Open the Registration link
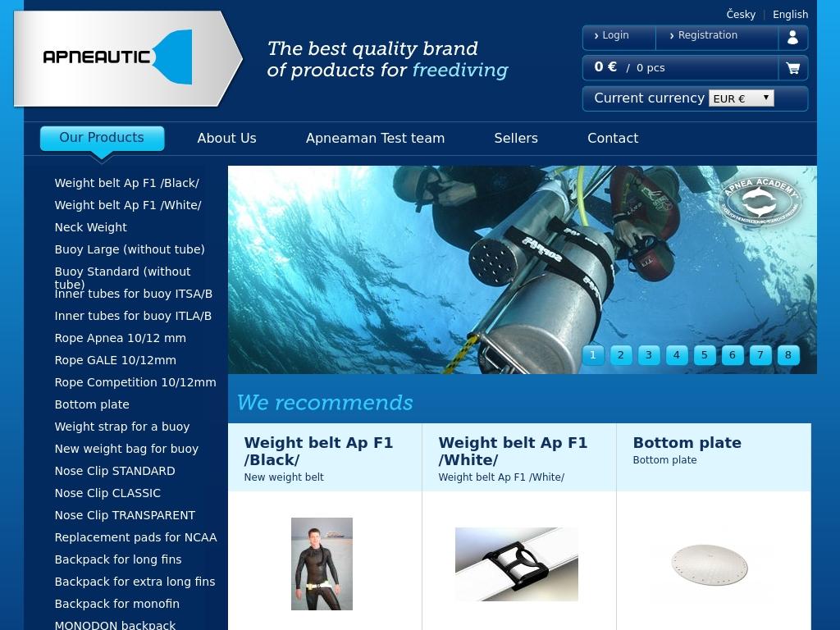This screenshot has width=840, height=630. (x=707, y=35)
